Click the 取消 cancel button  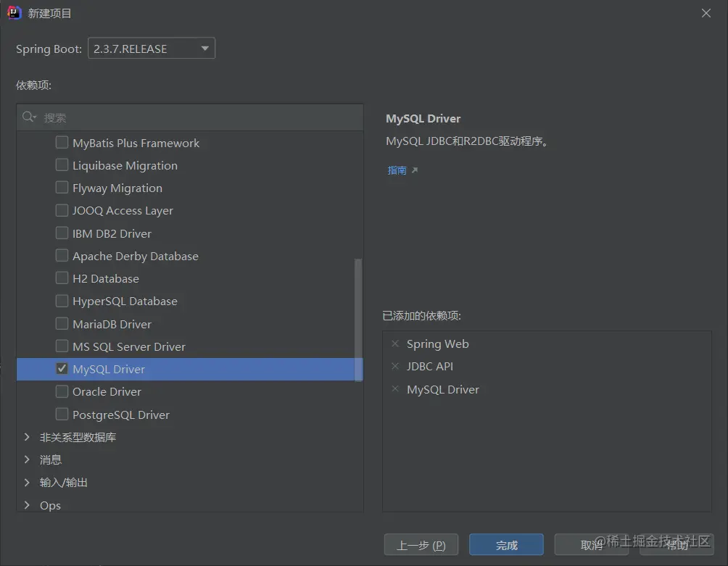pos(592,545)
